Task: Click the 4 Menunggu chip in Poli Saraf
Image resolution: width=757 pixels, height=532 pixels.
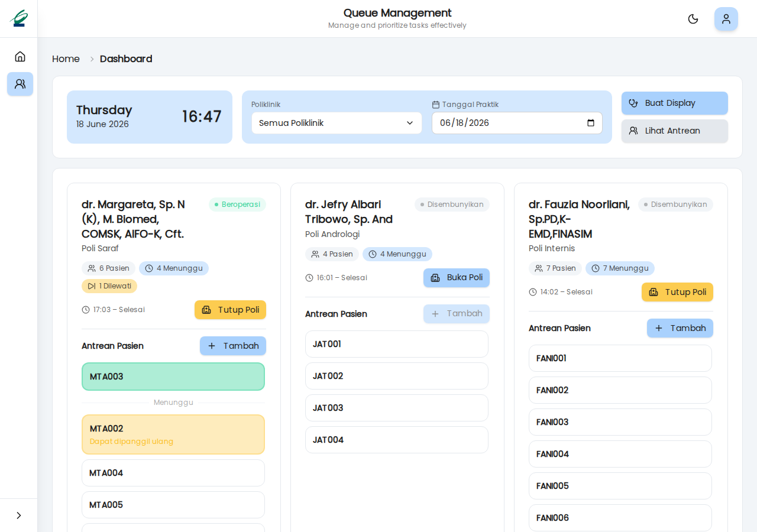Action: pyautogui.click(x=174, y=268)
